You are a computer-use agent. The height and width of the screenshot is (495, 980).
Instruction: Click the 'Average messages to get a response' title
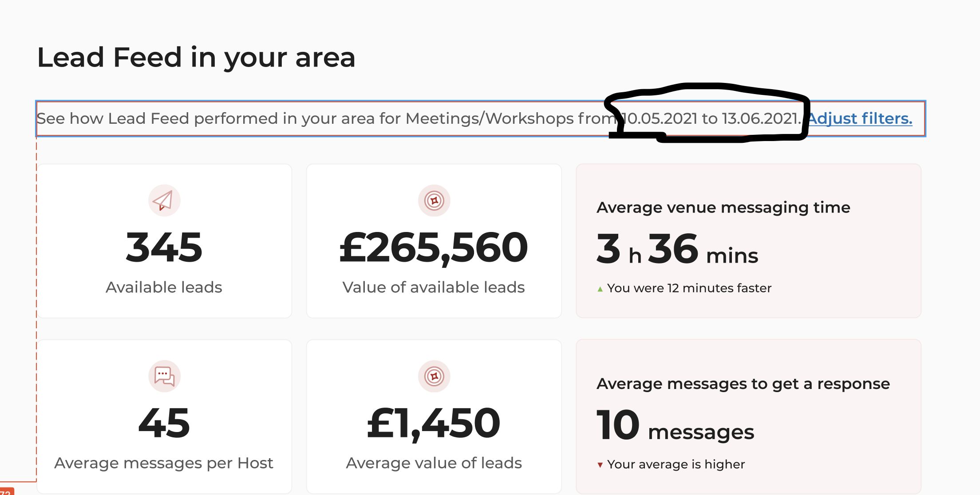click(x=743, y=384)
